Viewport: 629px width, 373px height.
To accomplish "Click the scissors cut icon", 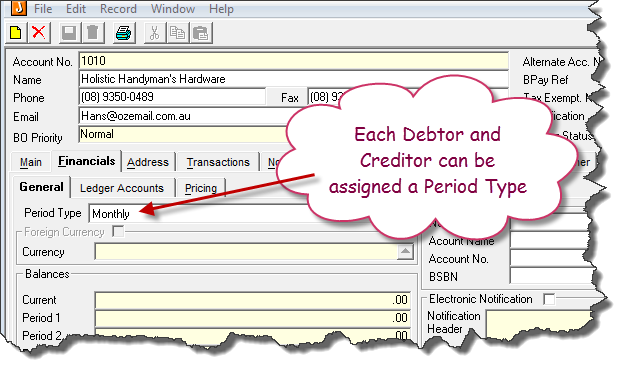I will tap(154, 32).
